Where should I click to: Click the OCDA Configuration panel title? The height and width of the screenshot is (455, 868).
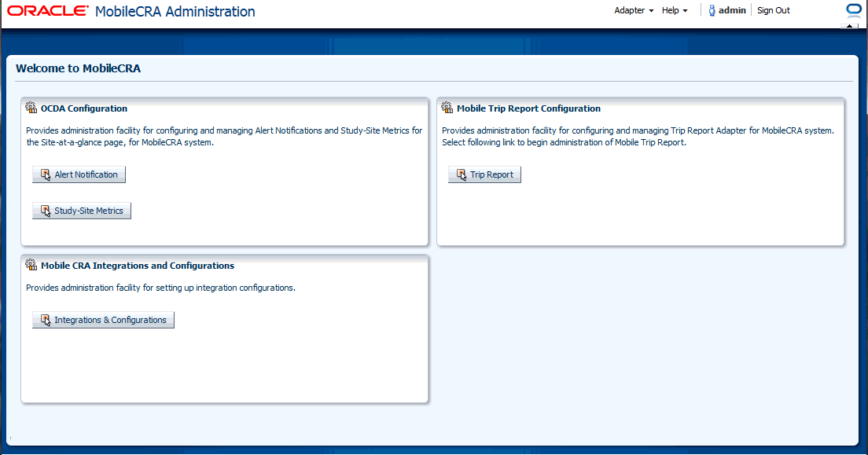tap(84, 108)
